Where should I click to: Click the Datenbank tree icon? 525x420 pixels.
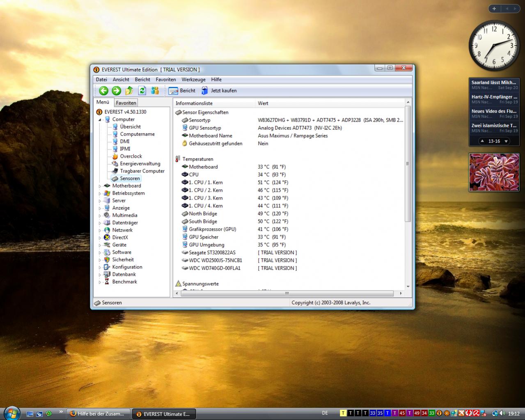click(x=107, y=275)
